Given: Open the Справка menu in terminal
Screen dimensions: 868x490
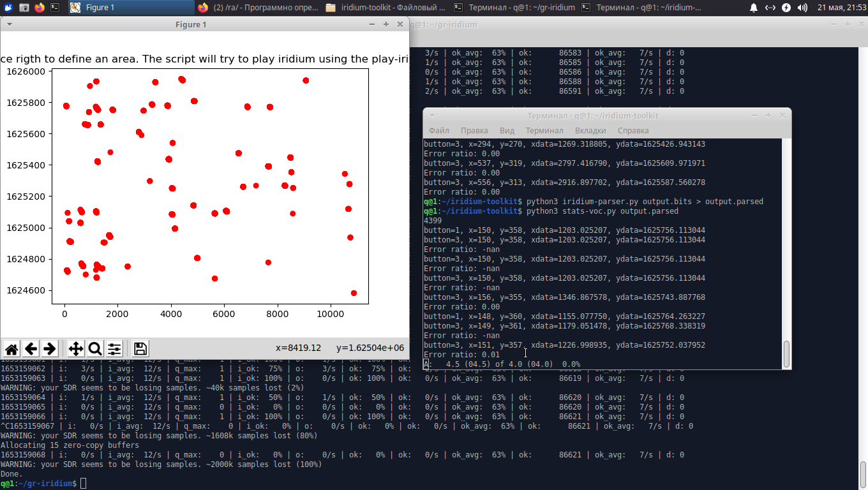Looking at the screenshot, I should point(633,131).
